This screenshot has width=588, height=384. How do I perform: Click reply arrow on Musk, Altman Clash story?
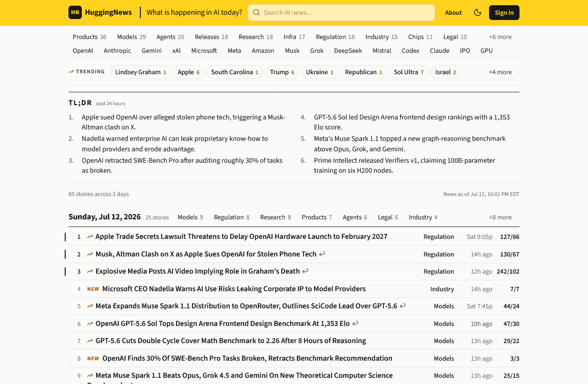tap(322, 254)
